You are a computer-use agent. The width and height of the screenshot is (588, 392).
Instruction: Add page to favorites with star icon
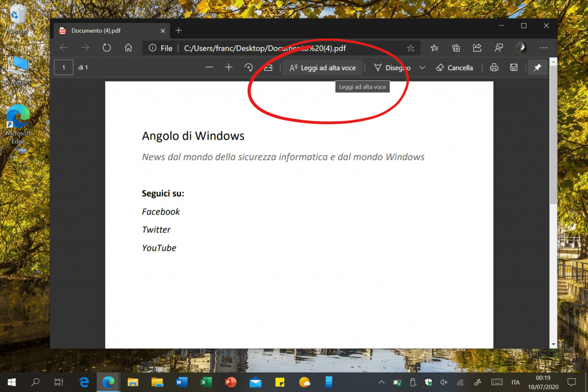coord(411,48)
